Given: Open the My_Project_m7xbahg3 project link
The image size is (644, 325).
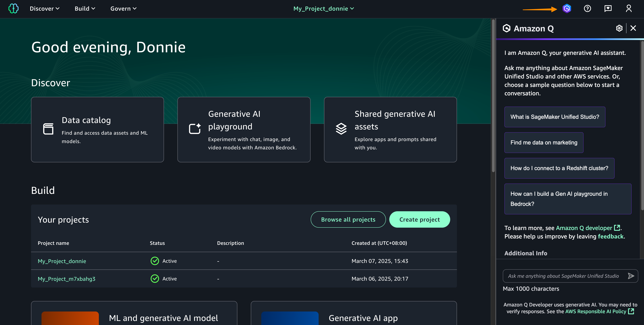Looking at the screenshot, I should coord(66,279).
